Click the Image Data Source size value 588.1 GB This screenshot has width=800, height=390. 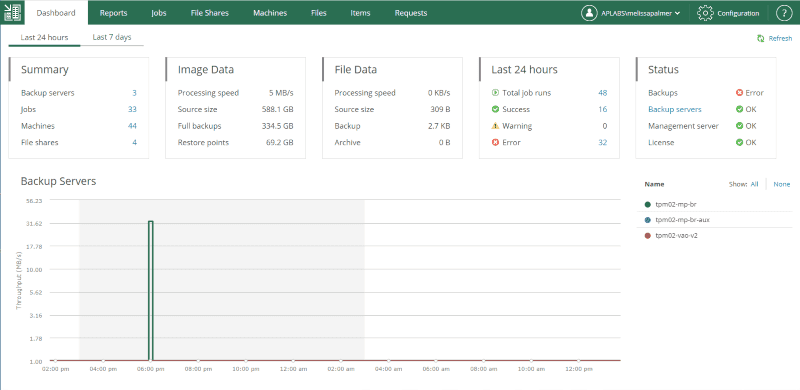point(278,109)
